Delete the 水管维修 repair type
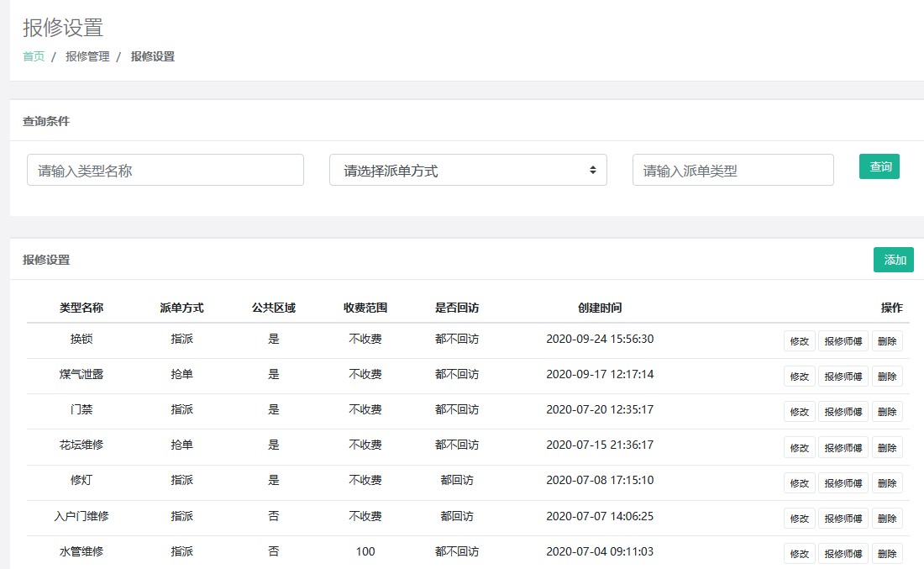 click(x=887, y=554)
